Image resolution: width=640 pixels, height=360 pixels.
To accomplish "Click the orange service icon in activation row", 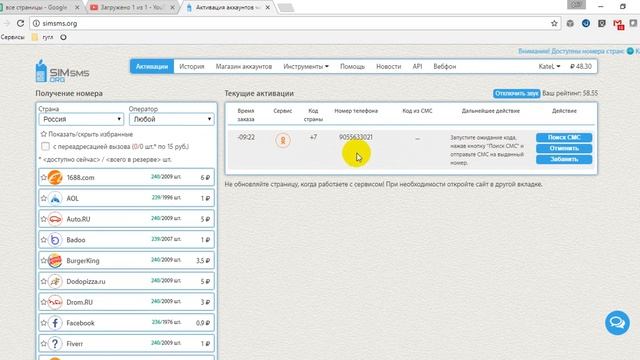I will coord(283,140).
